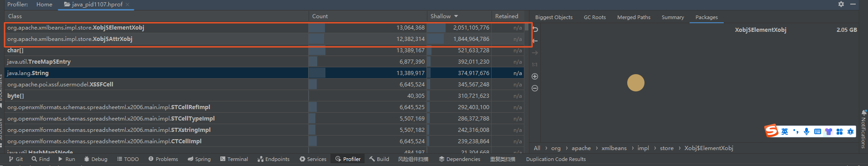Screen dimensions: 868x166
Task: Click the 'All' breadcrumb
Action: click(x=537, y=148)
